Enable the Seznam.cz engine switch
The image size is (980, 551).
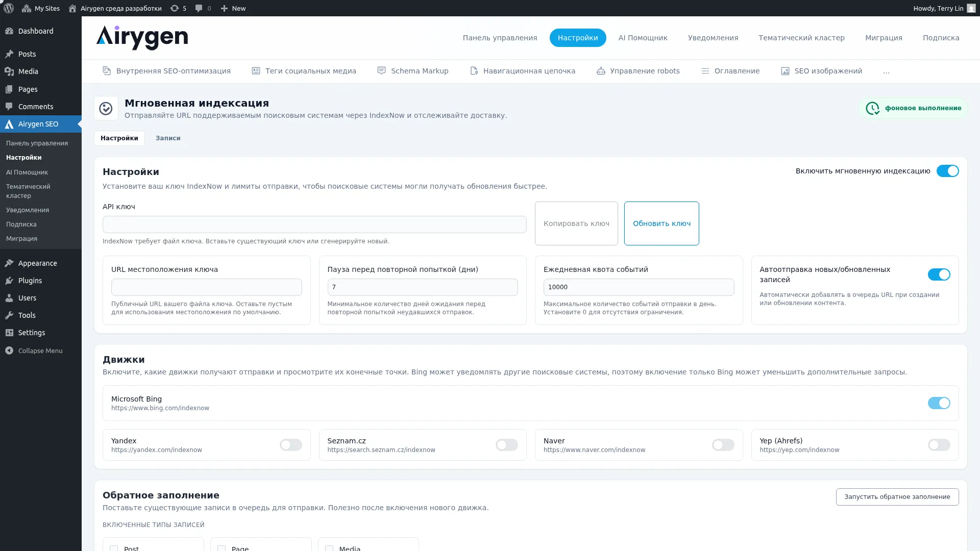[x=507, y=445]
